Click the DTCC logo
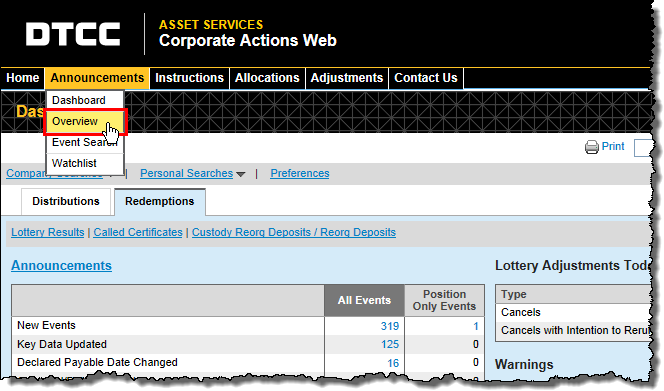This screenshot has width=664, height=391. (x=73, y=34)
